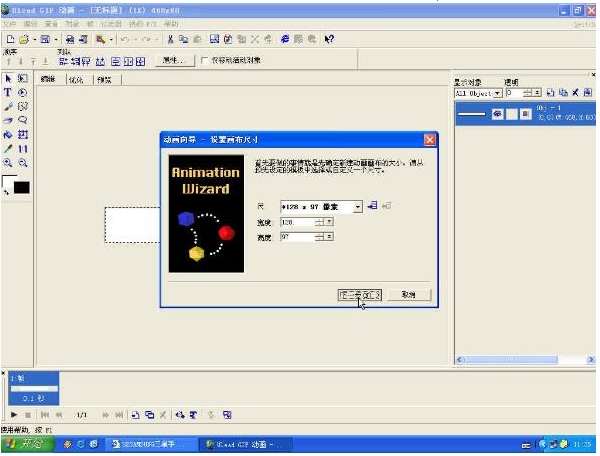
Task: Click the Open folder toolbar icon
Action: 24,39
